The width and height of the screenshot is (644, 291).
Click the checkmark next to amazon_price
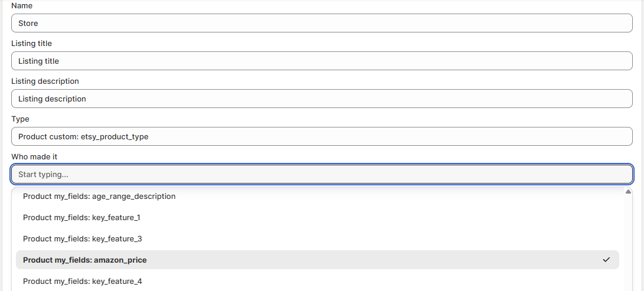pyautogui.click(x=606, y=260)
